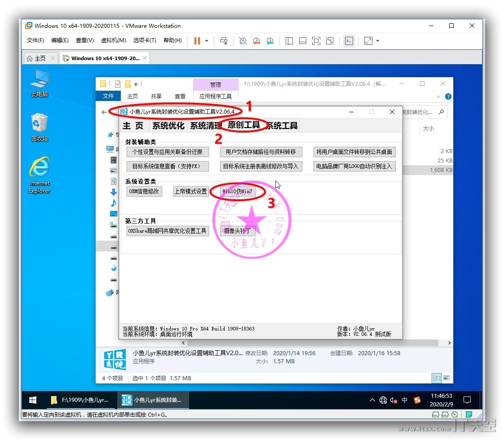Click the Explorer help question mark icon
Viewport: 504px width, 440px height.
pos(448,97)
